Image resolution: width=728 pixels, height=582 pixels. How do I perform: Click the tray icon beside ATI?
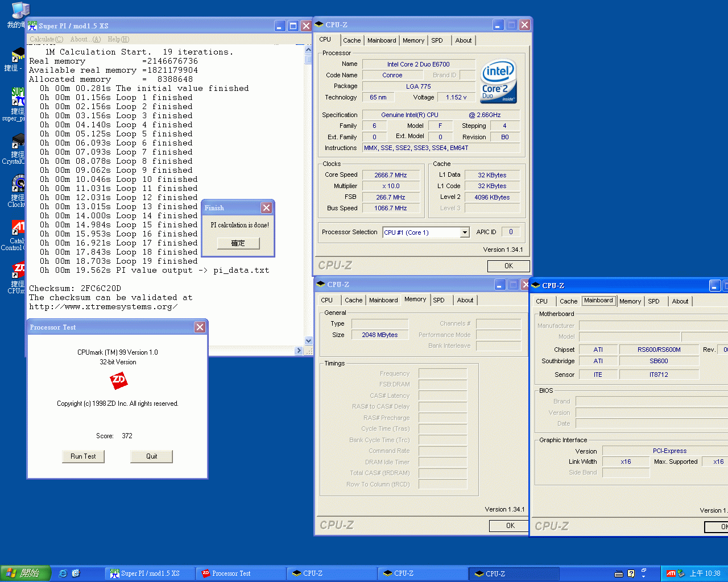681,573
